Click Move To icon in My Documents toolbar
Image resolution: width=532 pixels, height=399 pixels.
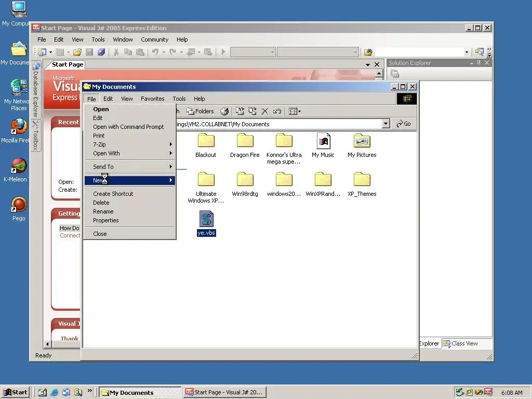240,111
